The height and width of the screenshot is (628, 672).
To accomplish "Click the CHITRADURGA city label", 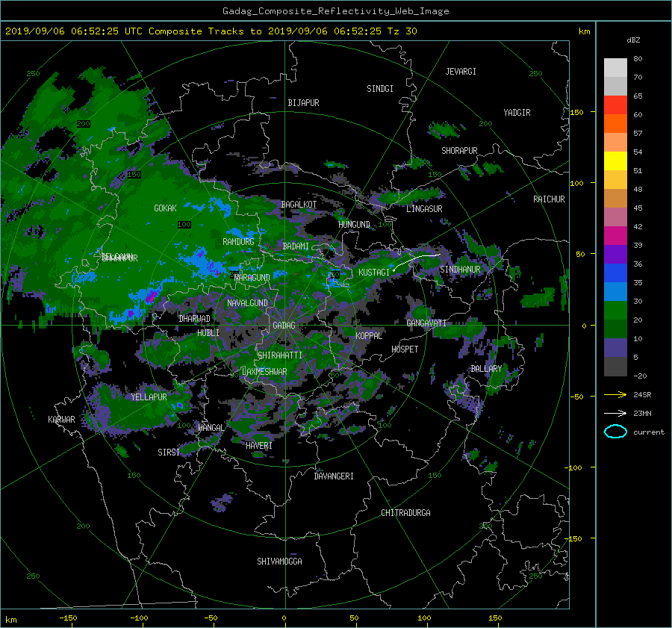I will coord(405,513).
